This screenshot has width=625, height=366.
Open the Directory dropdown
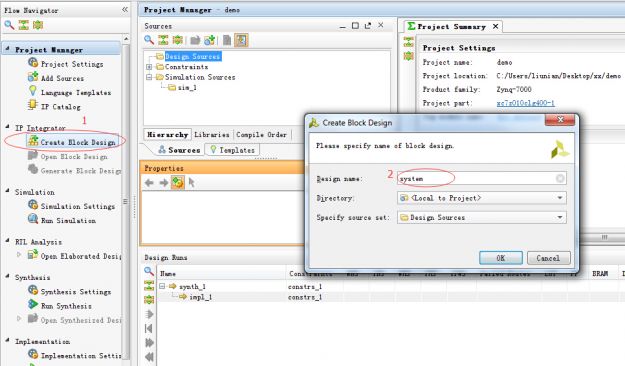coord(560,198)
